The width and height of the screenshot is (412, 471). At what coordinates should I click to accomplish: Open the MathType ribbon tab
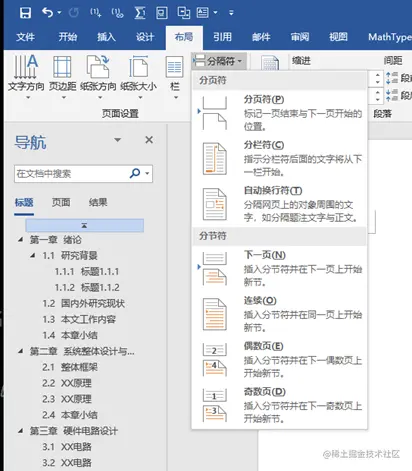pos(389,37)
